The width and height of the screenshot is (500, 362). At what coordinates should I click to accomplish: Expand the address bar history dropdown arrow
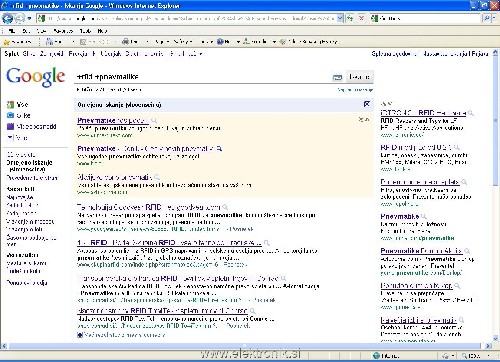340,18
